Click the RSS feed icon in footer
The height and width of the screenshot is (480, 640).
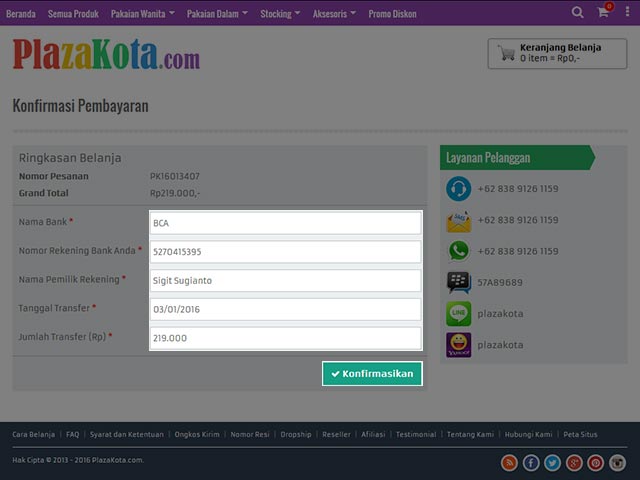click(x=509, y=462)
